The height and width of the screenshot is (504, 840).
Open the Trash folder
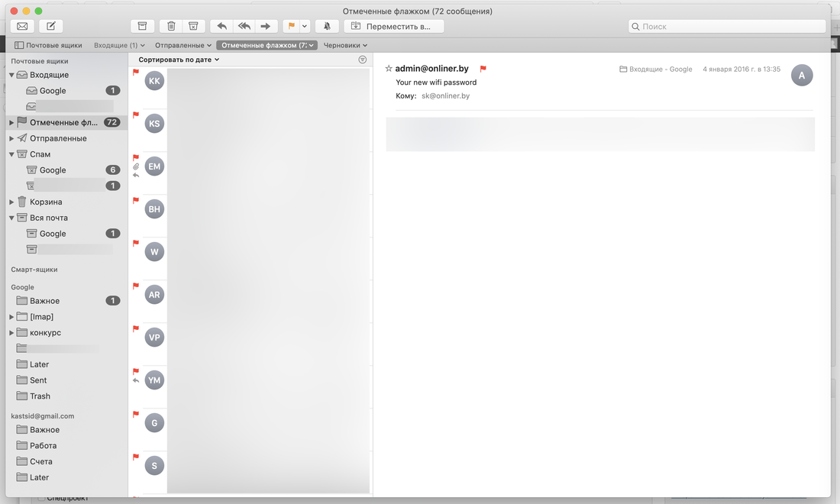pos(66,396)
